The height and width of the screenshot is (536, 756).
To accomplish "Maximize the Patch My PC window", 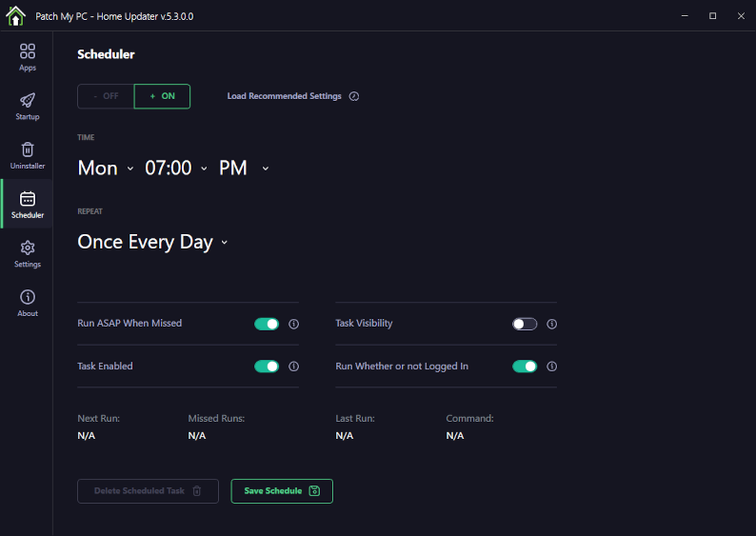I will click(712, 16).
